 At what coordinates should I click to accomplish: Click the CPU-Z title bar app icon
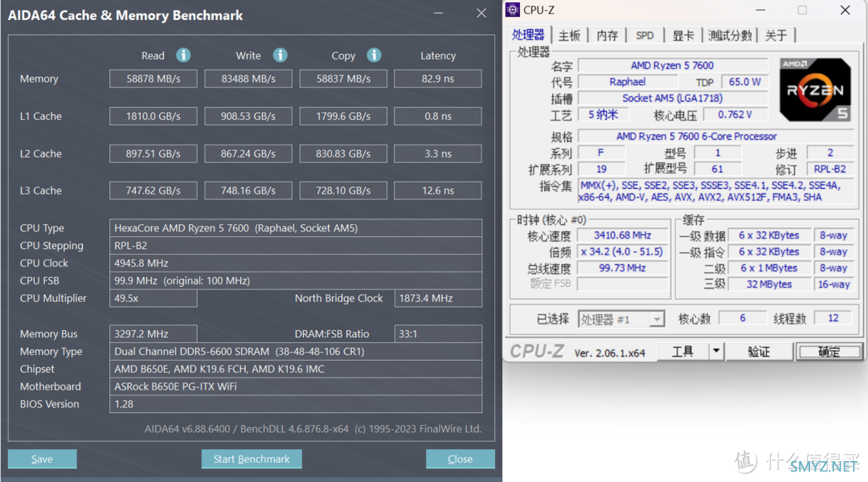[513, 10]
